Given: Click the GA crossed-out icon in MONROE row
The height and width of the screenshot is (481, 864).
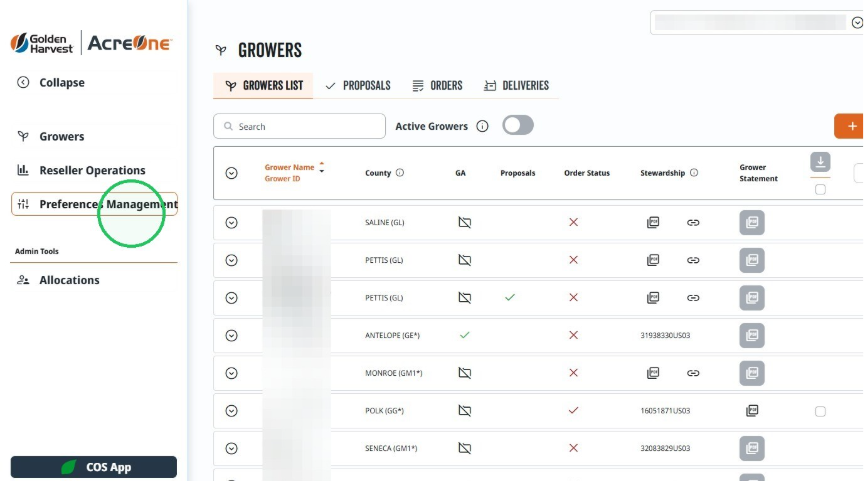Looking at the screenshot, I should click(465, 373).
